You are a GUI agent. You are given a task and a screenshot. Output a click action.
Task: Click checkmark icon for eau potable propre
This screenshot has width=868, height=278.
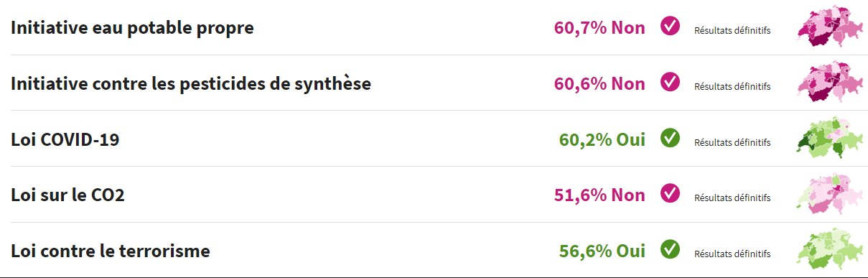coord(670,27)
